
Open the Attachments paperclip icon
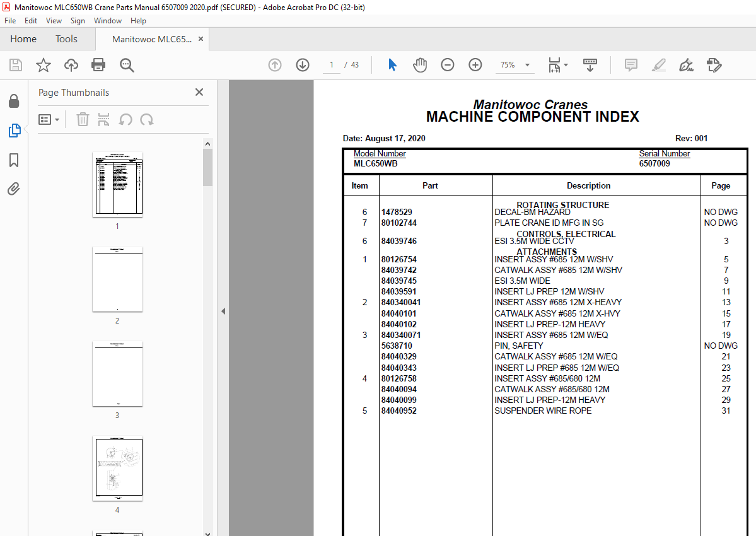click(13, 189)
